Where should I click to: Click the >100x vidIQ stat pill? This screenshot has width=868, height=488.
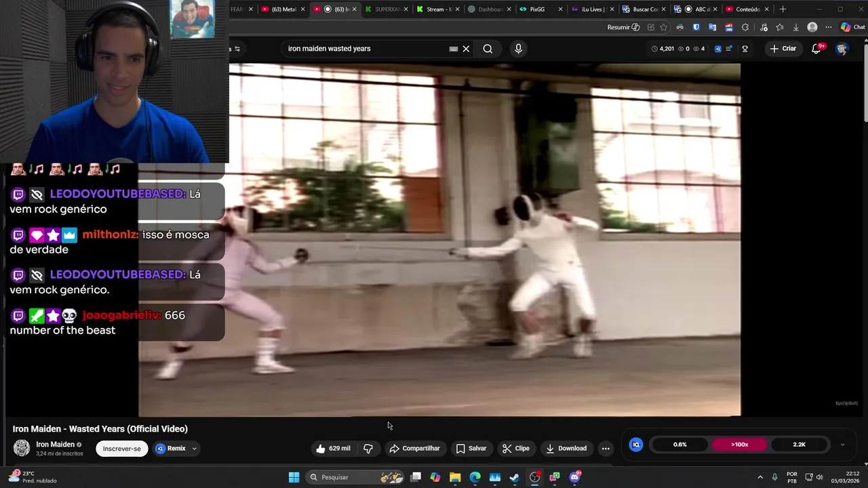click(739, 445)
